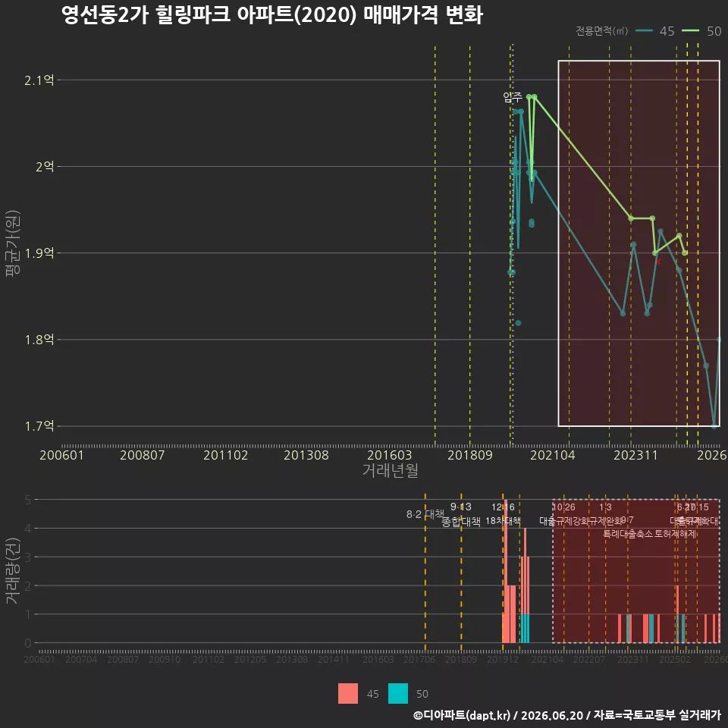Image resolution: width=728 pixels, height=728 pixels.
Task: Click the 평균가(원) vertical axis title
Action: click(13, 243)
